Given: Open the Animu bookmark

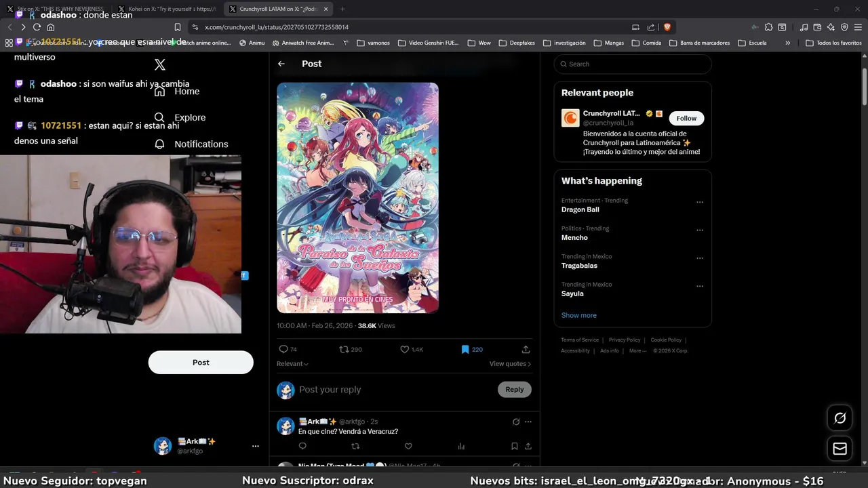Looking at the screenshot, I should (x=252, y=43).
